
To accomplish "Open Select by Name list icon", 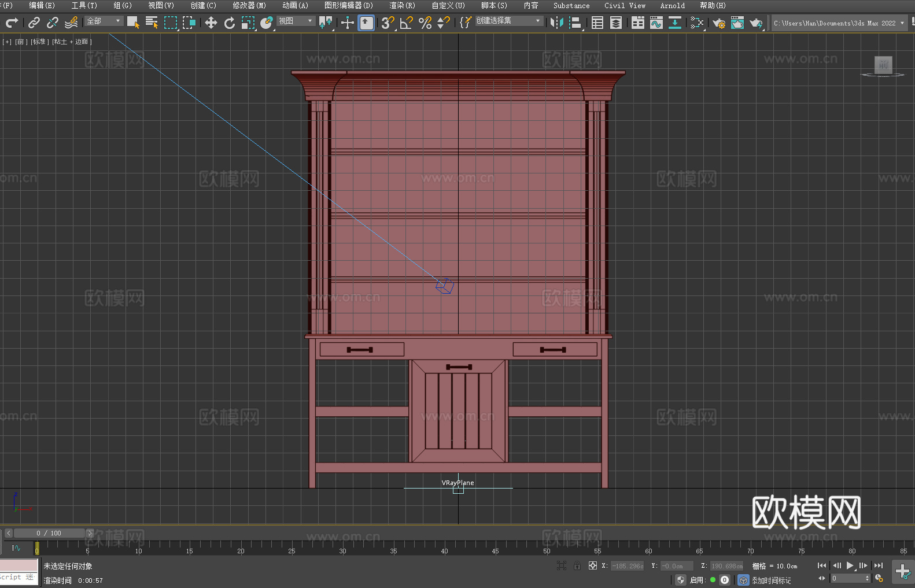I will (x=152, y=23).
